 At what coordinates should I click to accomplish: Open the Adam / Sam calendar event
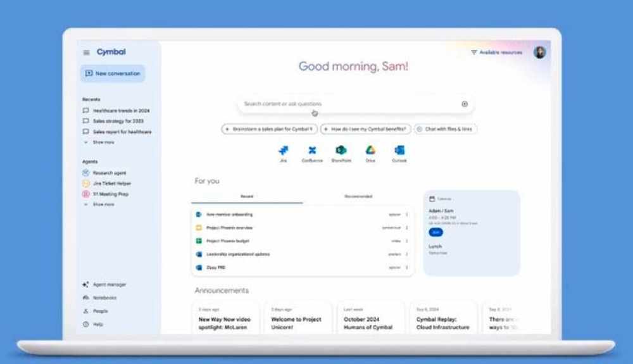tap(441, 211)
